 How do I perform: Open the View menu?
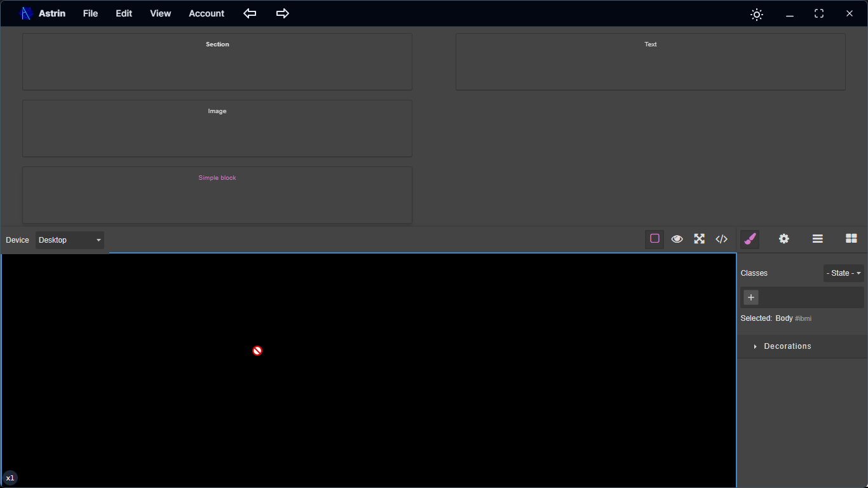pos(160,13)
